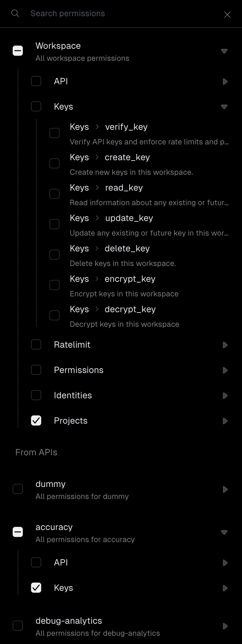Click the search magnifying glass icon
242x644 pixels.
15,13
